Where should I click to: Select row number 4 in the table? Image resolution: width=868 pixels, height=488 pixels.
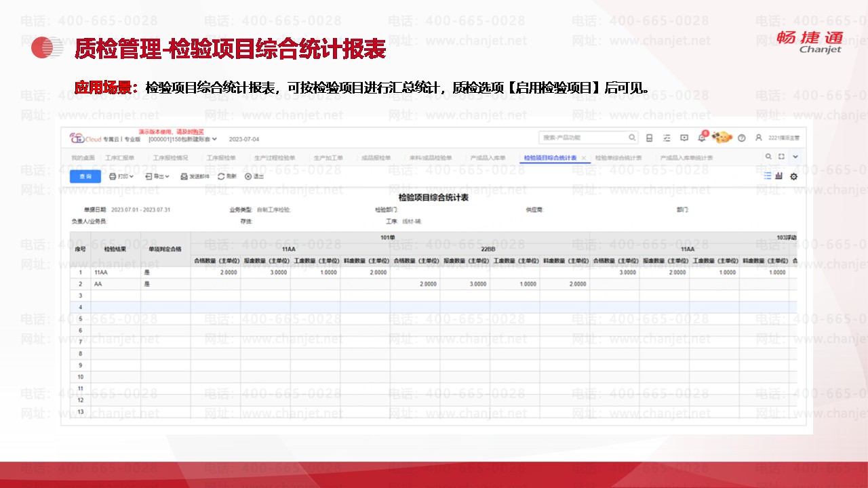80,307
